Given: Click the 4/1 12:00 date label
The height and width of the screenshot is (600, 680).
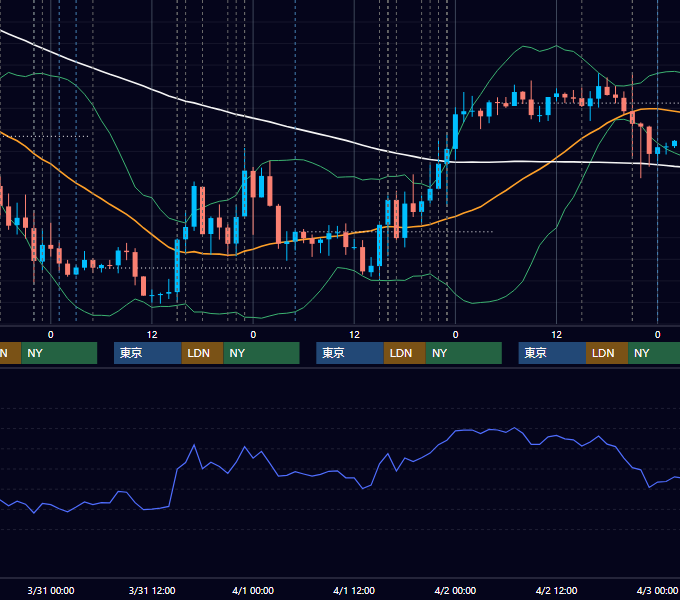Looking at the screenshot, I should pos(354,590).
